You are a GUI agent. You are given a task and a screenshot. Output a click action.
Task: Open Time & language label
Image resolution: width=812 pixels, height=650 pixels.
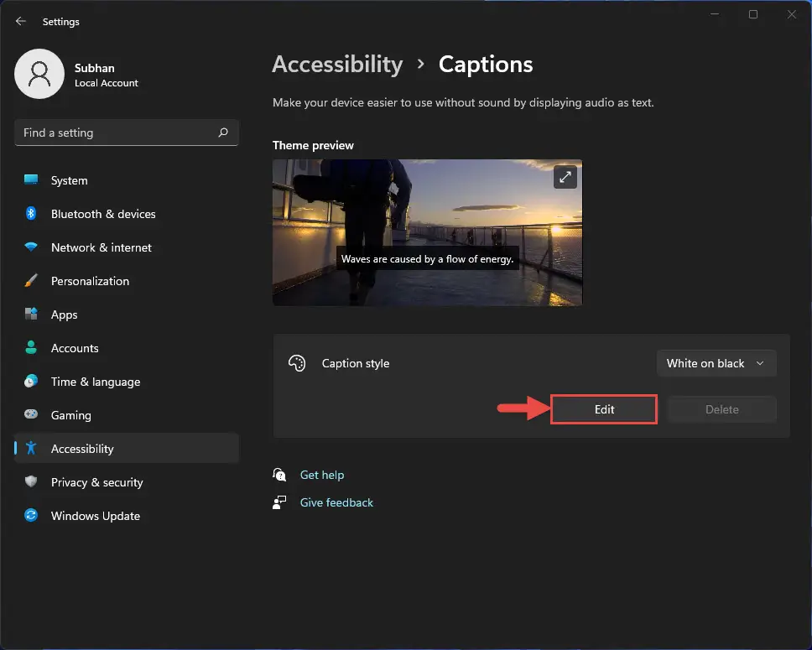click(96, 382)
